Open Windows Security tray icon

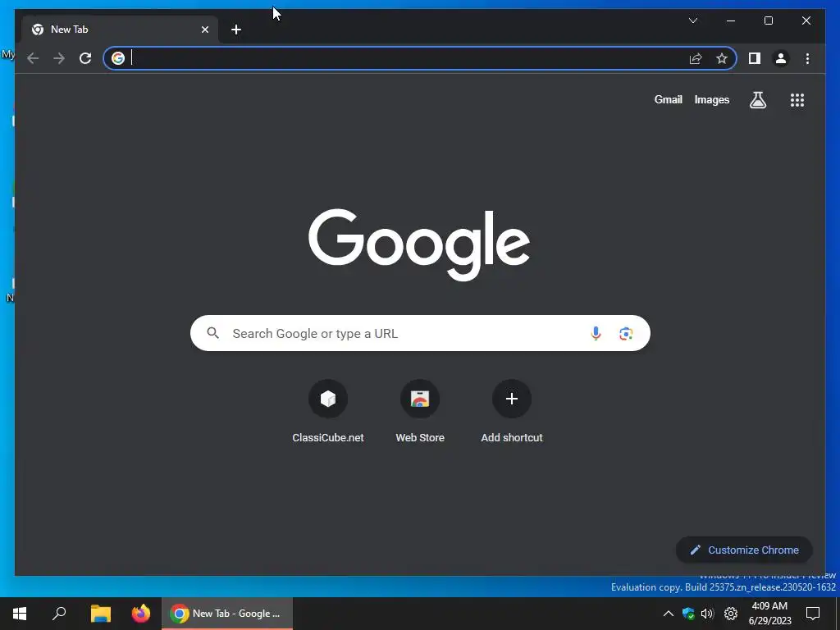[688, 614]
